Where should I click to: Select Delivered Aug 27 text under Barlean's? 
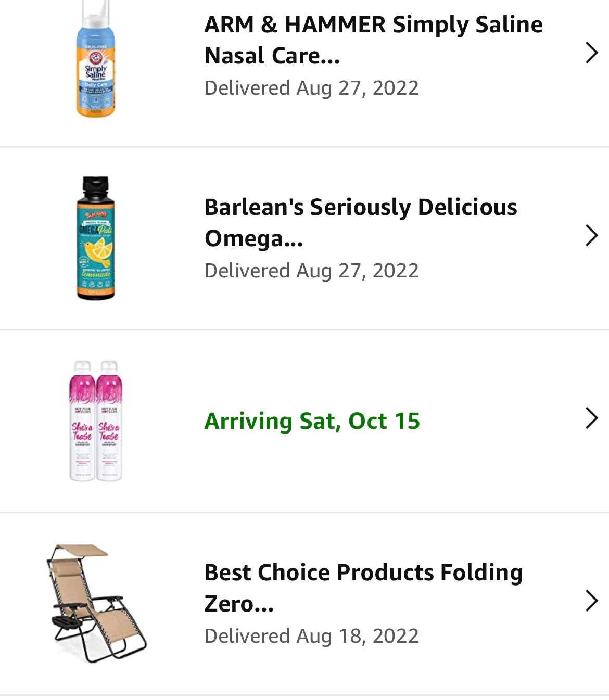311,271
